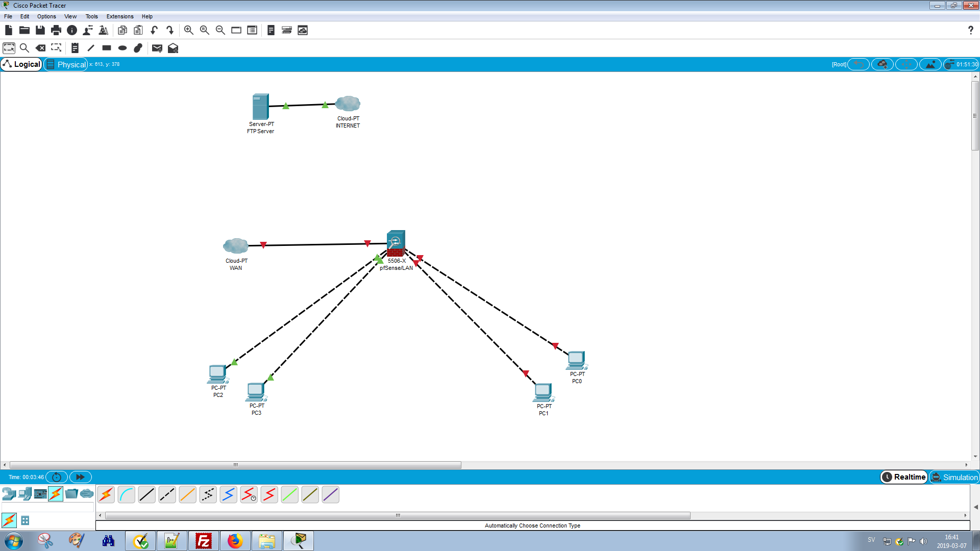Redo the last action
The height and width of the screenshot is (551, 980).
(x=170, y=30)
